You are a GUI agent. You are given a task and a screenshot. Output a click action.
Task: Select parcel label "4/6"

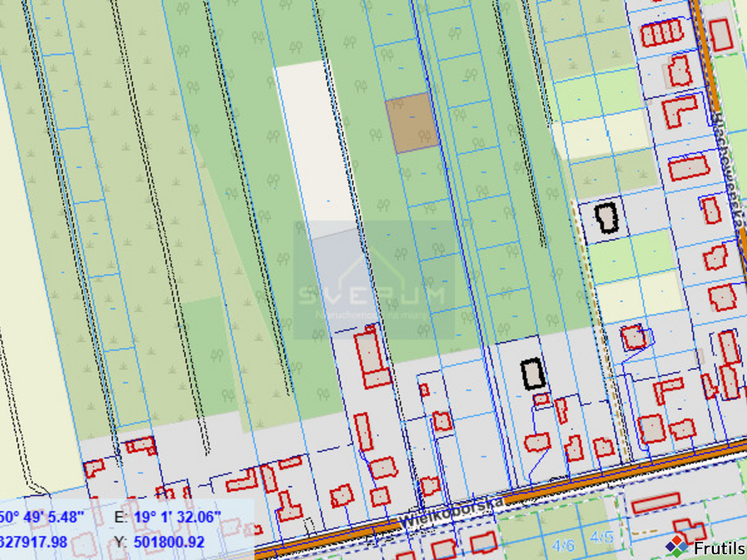click(563, 544)
